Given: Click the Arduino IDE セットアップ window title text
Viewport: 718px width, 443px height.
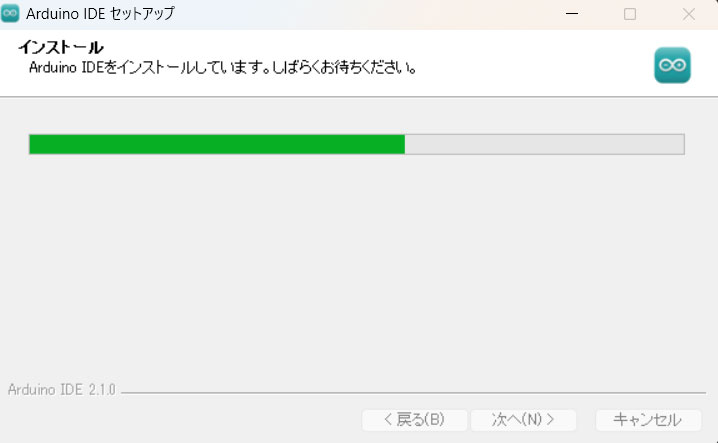Looking at the screenshot, I should [100, 14].
